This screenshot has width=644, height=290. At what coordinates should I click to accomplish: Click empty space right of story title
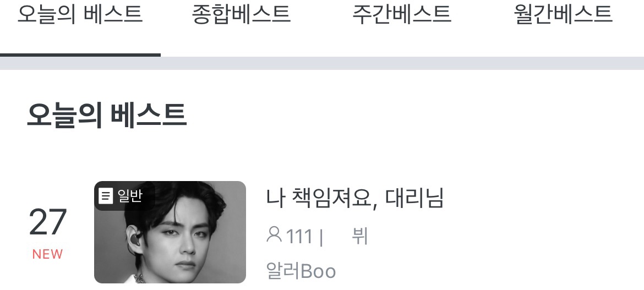tap(542, 198)
